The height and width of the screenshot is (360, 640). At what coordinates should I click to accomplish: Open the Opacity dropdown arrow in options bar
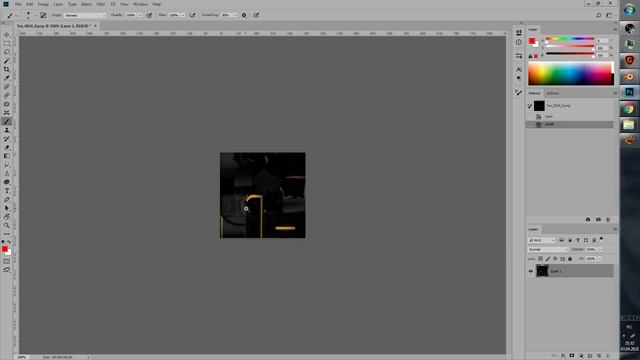pyautogui.click(x=140, y=15)
